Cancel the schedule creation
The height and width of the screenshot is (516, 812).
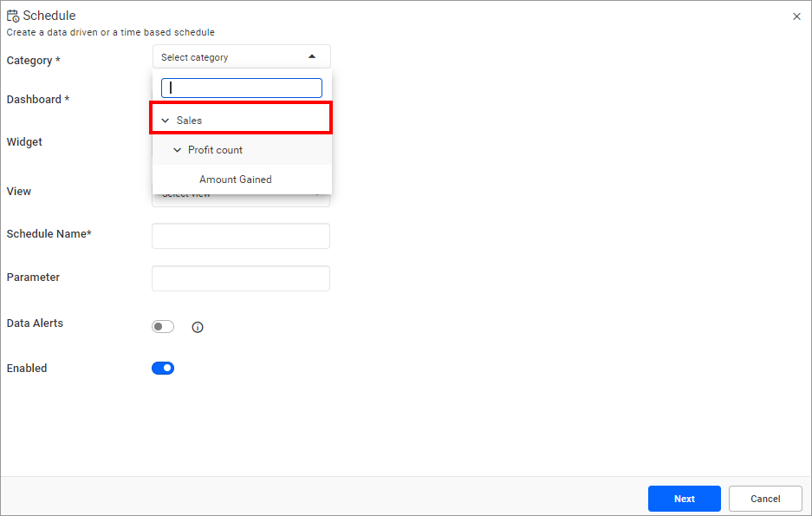pyautogui.click(x=764, y=498)
